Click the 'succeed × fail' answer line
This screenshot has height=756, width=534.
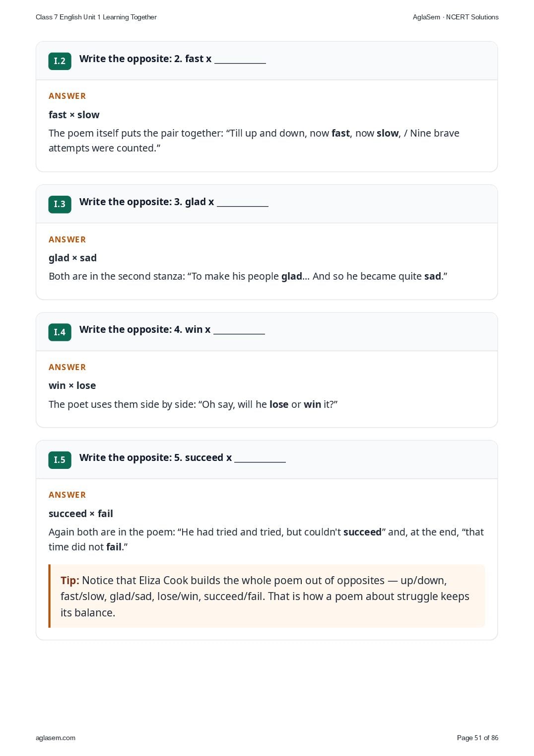point(81,514)
